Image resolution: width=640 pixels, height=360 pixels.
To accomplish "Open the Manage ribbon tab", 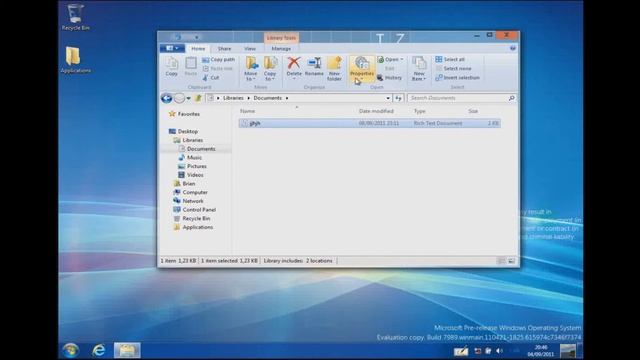I will [281, 49].
